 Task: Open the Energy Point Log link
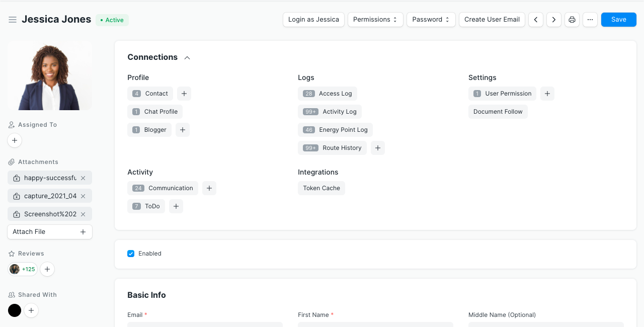335,130
